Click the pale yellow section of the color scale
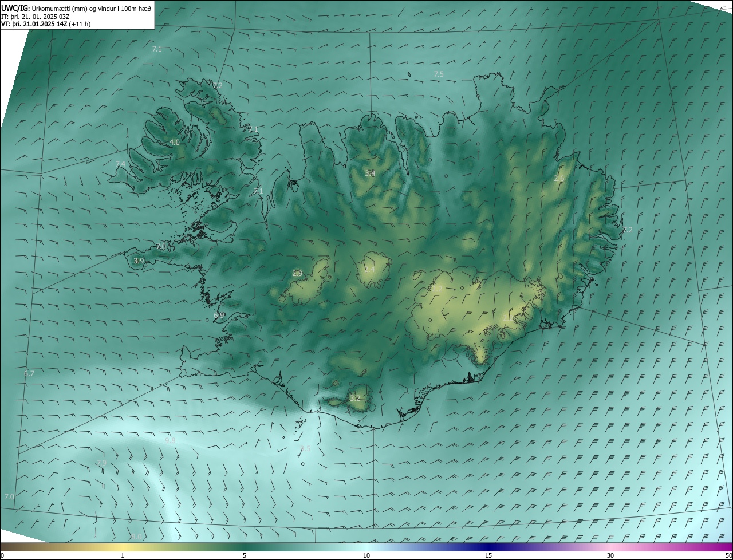Image resolution: width=733 pixels, height=560 pixels. click(x=123, y=547)
